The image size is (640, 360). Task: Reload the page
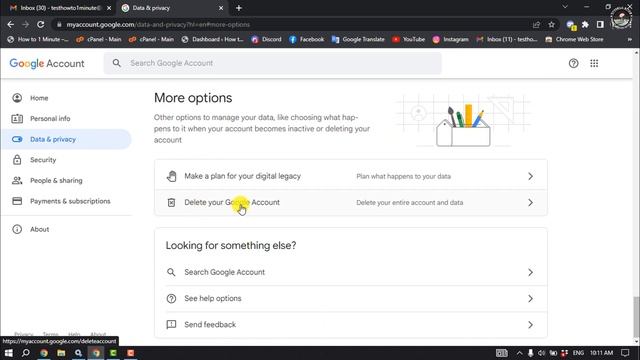(x=40, y=24)
